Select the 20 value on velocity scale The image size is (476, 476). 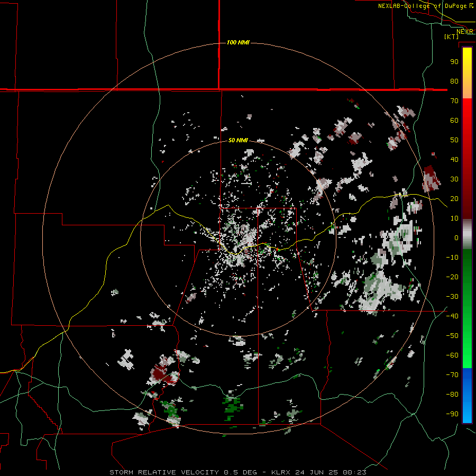pos(454,198)
